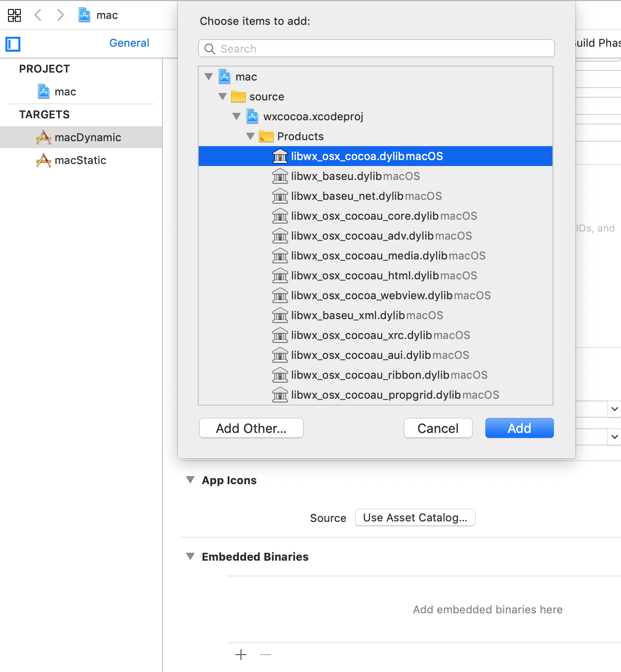Collapse the Embedded Binaries section
The width and height of the screenshot is (621, 672).
coord(190,556)
